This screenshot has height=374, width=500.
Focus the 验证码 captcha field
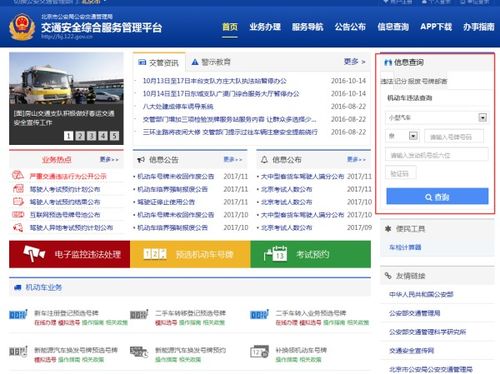(x=401, y=173)
